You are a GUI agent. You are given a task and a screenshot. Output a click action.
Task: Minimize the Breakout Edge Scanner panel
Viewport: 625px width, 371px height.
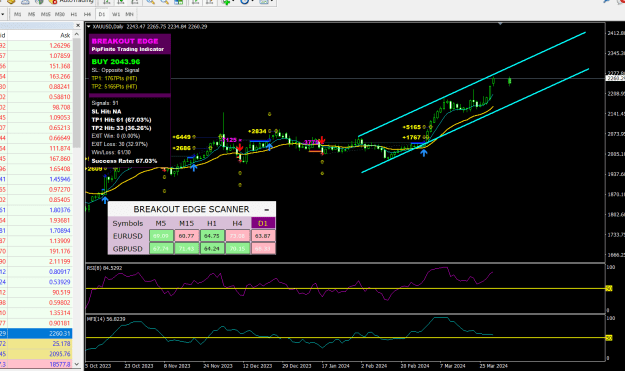coord(267,210)
